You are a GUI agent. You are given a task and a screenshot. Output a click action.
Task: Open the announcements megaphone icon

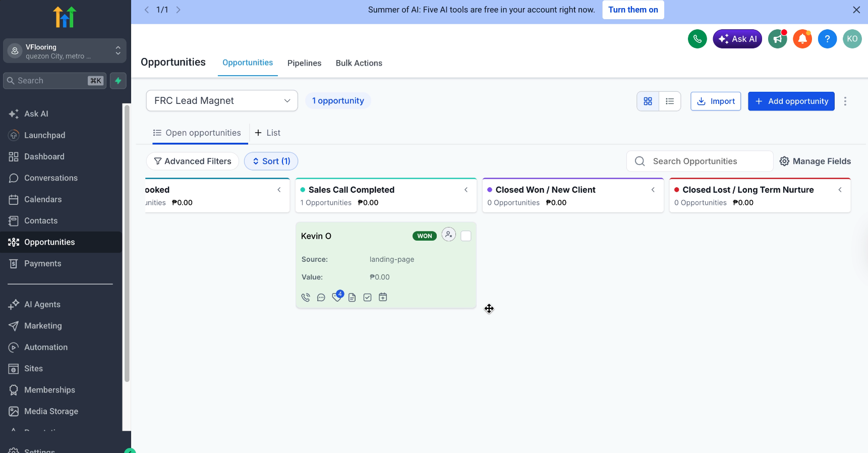777,39
